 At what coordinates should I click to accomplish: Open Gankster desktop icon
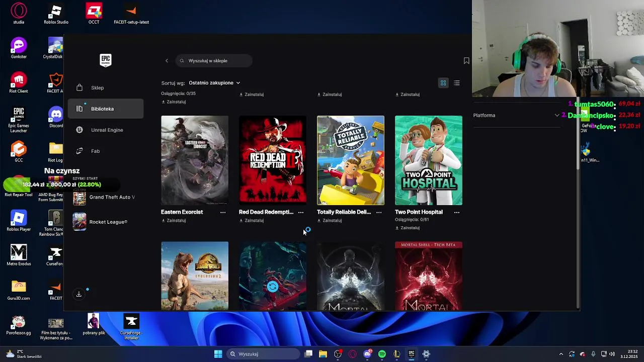coord(19,48)
